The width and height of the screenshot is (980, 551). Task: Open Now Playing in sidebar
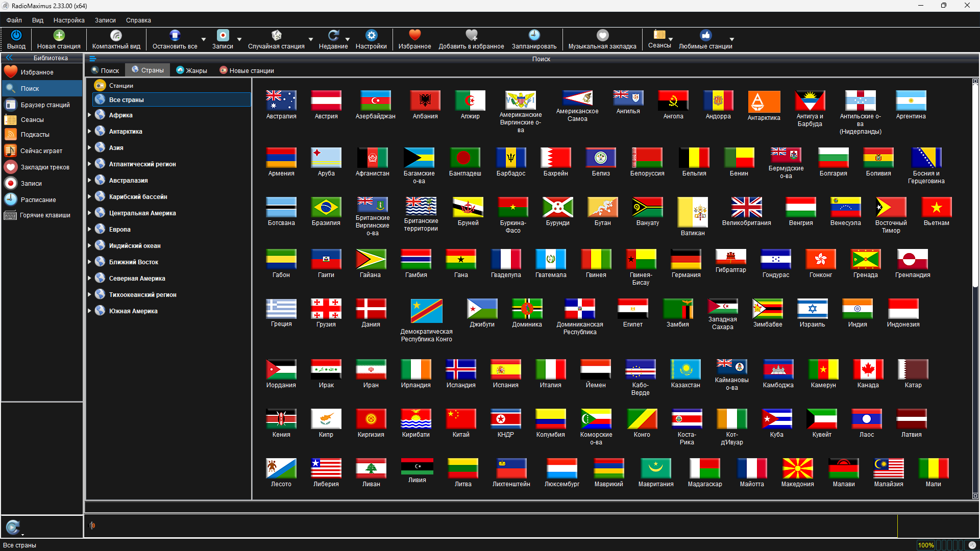pos(41,151)
